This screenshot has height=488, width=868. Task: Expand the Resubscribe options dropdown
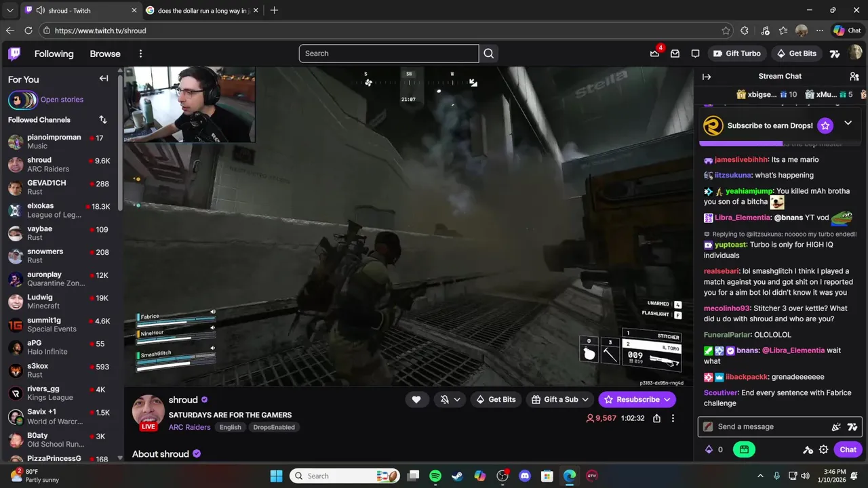[x=667, y=400]
